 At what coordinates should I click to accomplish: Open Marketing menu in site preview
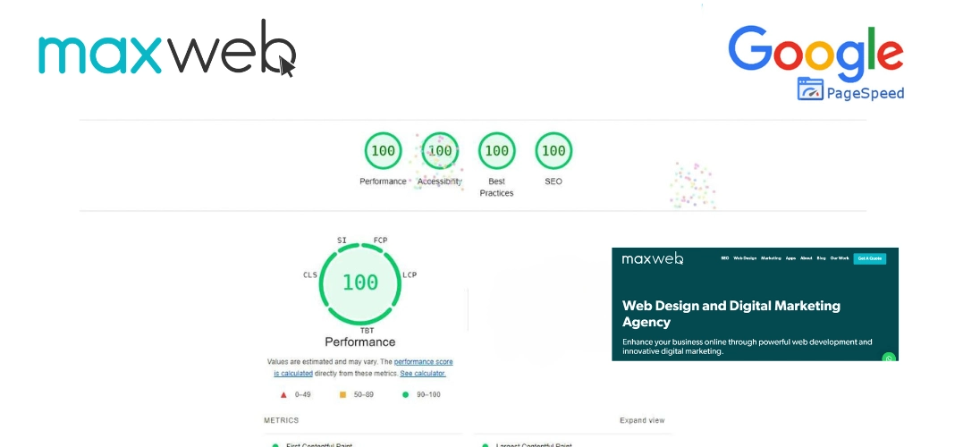tap(772, 258)
